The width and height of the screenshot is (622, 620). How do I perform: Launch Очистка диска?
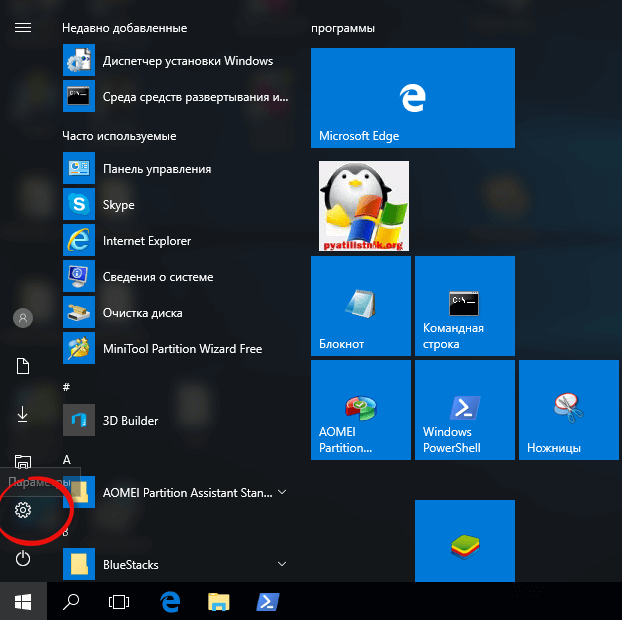[x=176, y=312]
